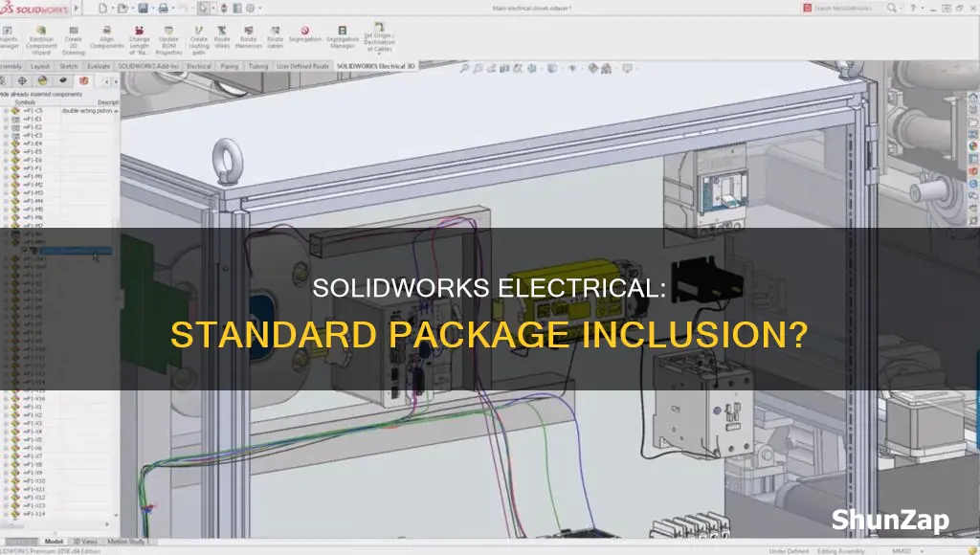Screen dimensions: 980x555
Task: Click Zoom to Fit in view toolbar
Action: pos(464,68)
